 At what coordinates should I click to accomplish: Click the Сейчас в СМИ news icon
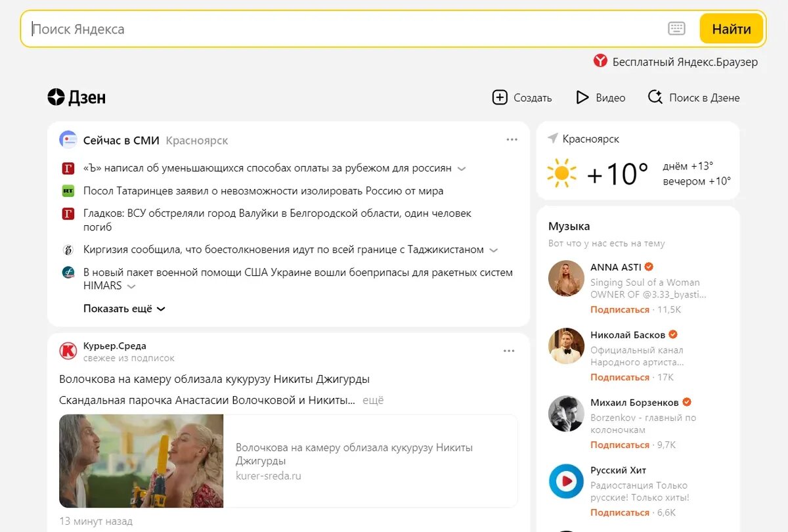[68, 140]
